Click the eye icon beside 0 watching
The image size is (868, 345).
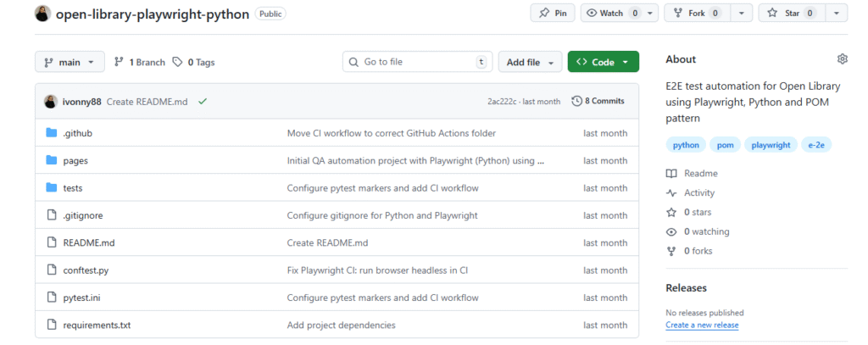point(671,231)
